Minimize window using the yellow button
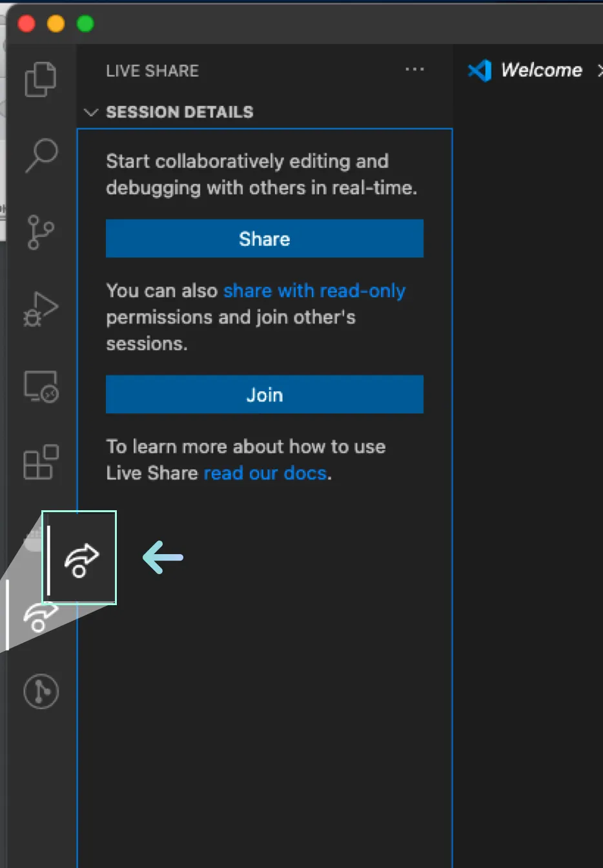 point(56,24)
